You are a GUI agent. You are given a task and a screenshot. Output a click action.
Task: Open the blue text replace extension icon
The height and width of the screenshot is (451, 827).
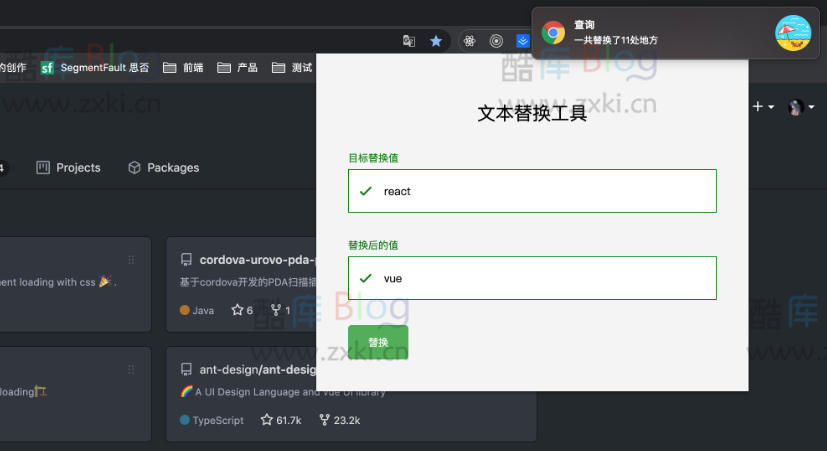pos(523,41)
